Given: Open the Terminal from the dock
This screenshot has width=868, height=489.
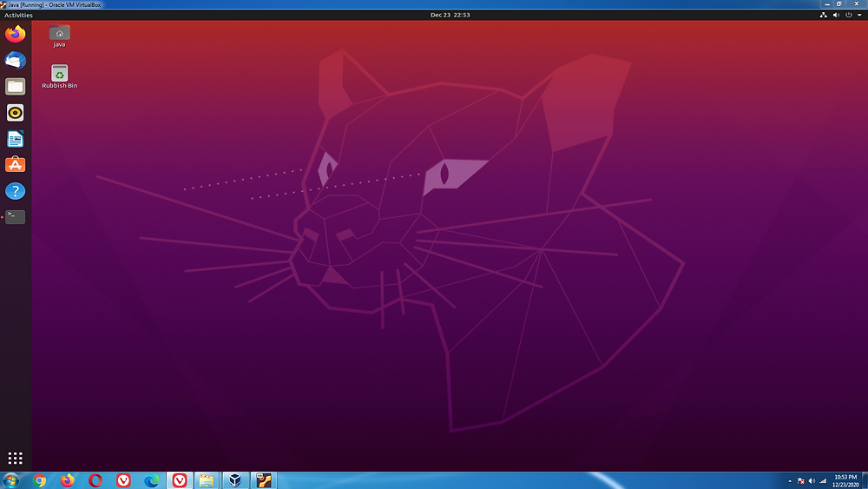Looking at the screenshot, I should [15, 217].
